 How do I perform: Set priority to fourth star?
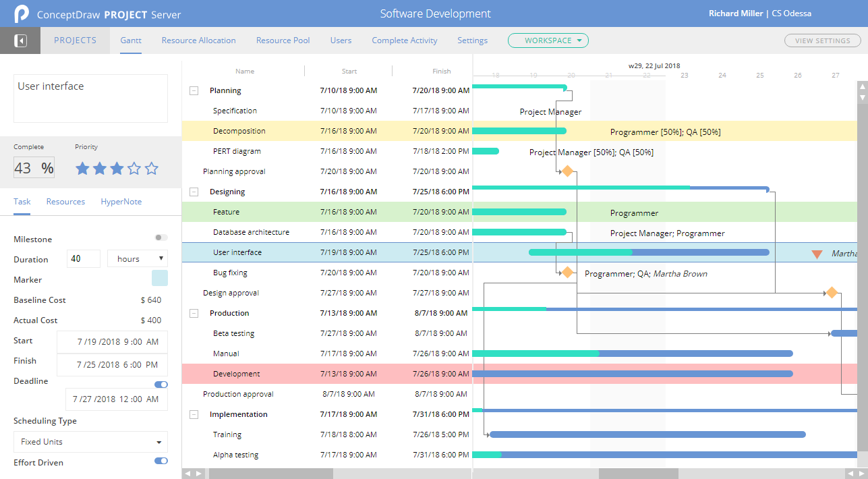tap(134, 169)
